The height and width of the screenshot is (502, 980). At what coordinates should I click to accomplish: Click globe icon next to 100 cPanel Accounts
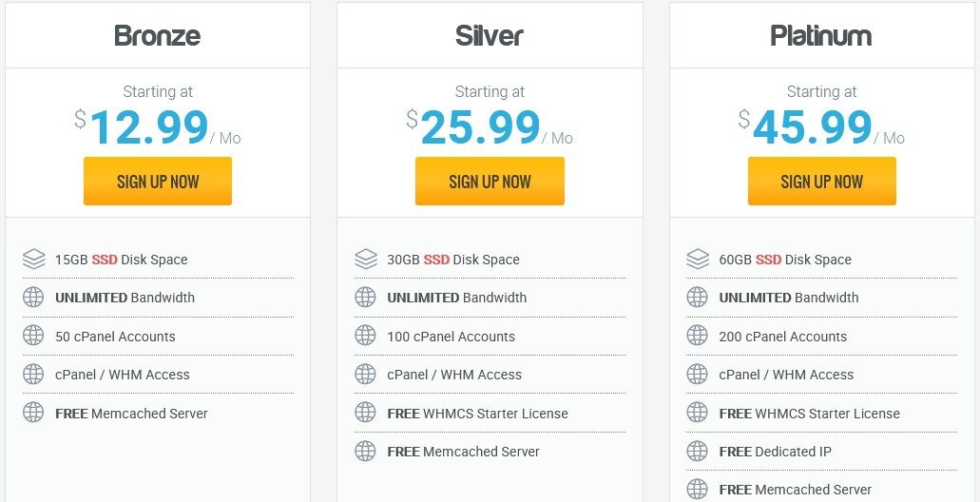366,336
